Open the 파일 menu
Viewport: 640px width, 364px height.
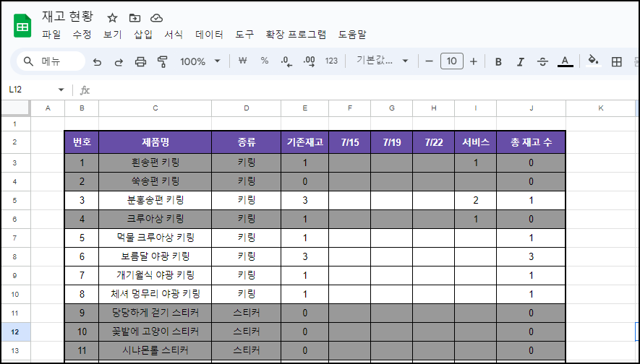(51, 35)
